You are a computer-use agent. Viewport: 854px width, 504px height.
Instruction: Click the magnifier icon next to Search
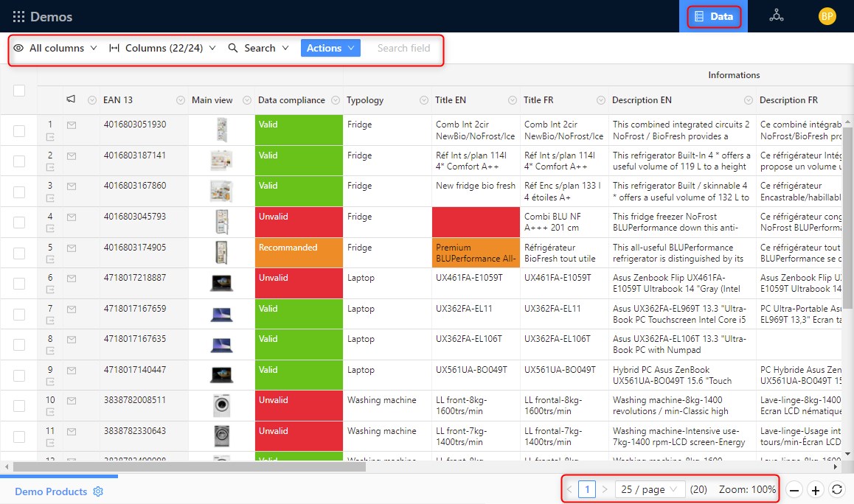(232, 48)
